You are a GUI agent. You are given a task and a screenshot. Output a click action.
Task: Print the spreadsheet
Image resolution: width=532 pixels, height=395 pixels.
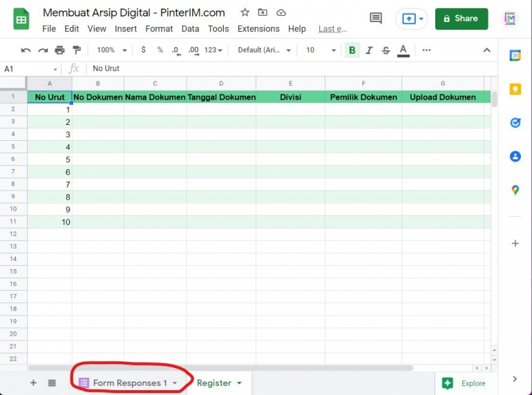point(59,50)
